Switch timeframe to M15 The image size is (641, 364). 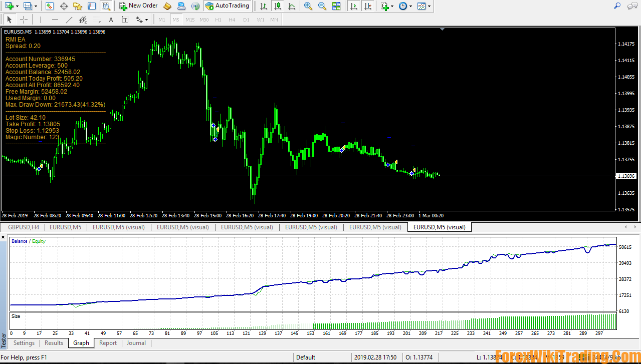(x=190, y=20)
